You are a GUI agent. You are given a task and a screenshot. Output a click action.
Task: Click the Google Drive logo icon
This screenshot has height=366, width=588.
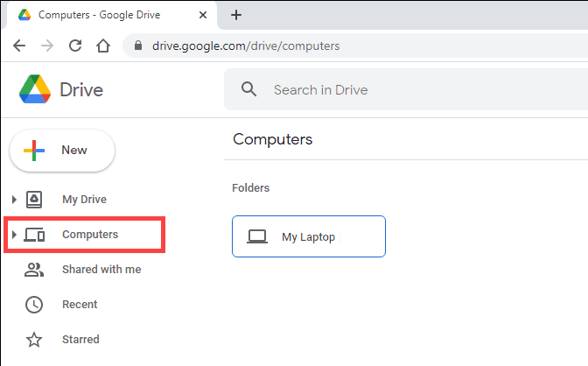[35, 89]
